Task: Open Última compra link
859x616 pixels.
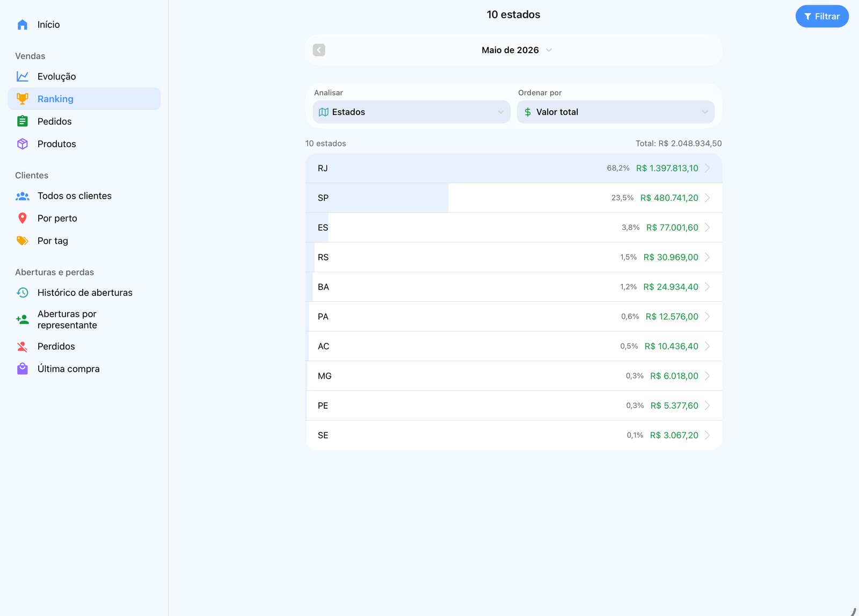Action: (84, 369)
